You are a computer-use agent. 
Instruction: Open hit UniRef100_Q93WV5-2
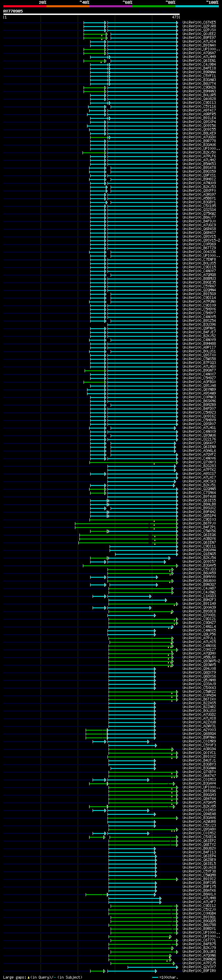[202, 661]
